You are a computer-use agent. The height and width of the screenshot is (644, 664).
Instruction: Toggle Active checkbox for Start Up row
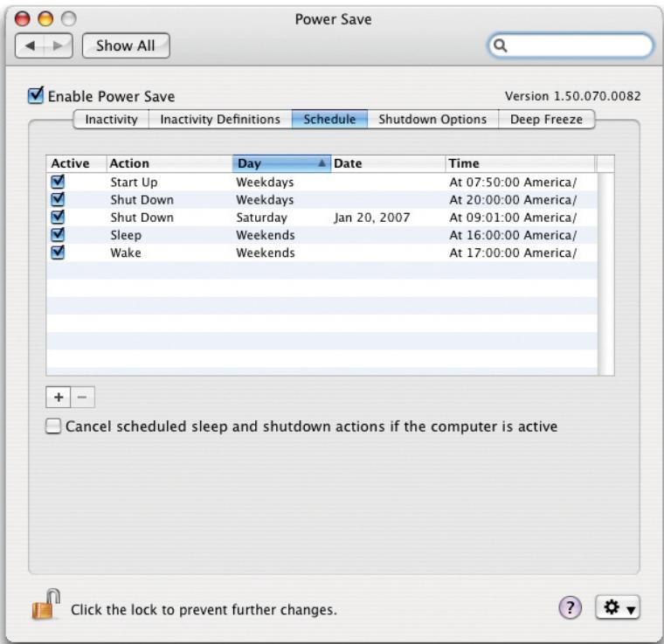[x=58, y=182]
